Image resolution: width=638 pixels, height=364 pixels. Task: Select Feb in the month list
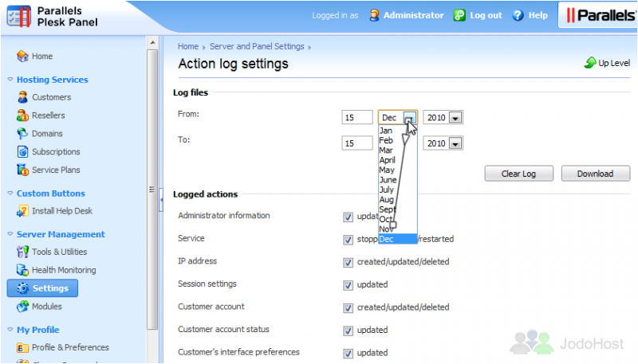tap(397, 140)
